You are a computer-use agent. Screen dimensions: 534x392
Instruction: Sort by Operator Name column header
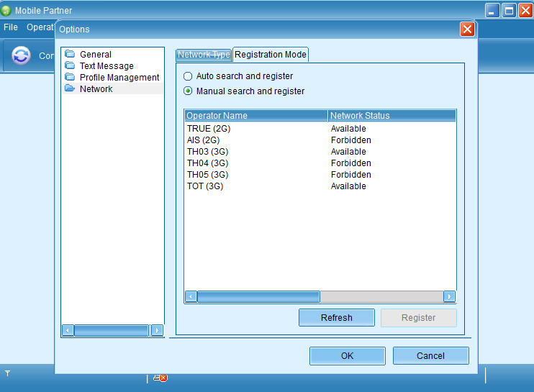(256, 116)
